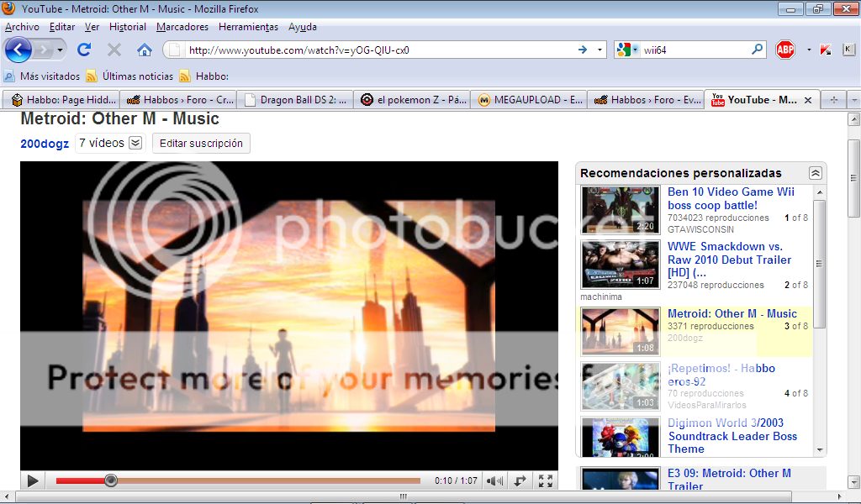This screenshot has width=861, height=504.
Task: Open the Google search engine dropdown
Action: (626, 50)
